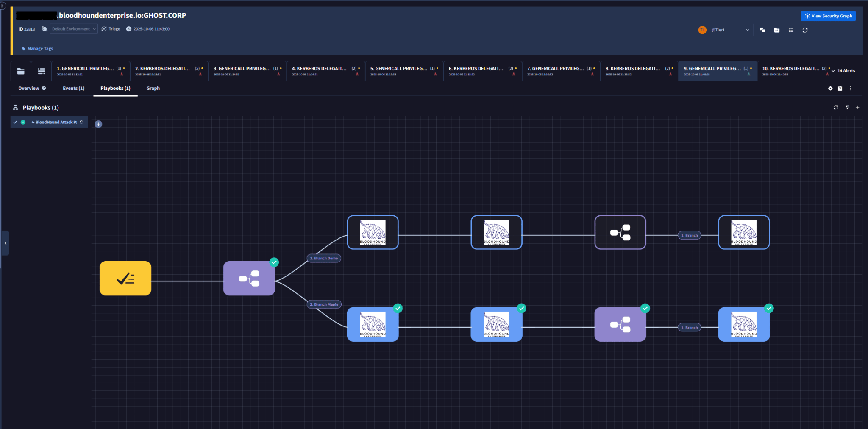This screenshot has height=429, width=868.
Task: Switch to the Overview tab
Action: (x=29, y=88)
